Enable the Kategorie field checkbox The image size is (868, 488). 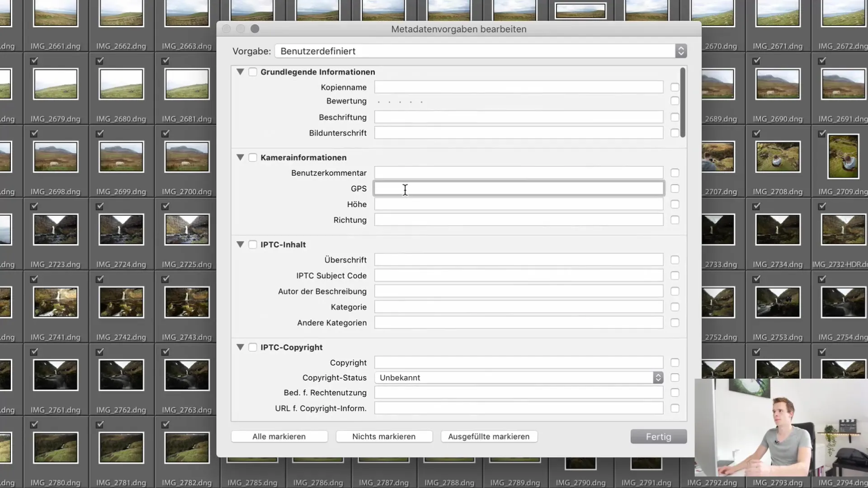pos(675,307)
